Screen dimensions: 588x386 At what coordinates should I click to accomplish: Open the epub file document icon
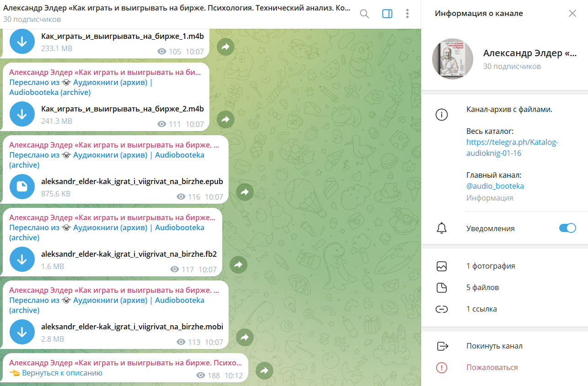pyautogui.click(x=22, y=187)
